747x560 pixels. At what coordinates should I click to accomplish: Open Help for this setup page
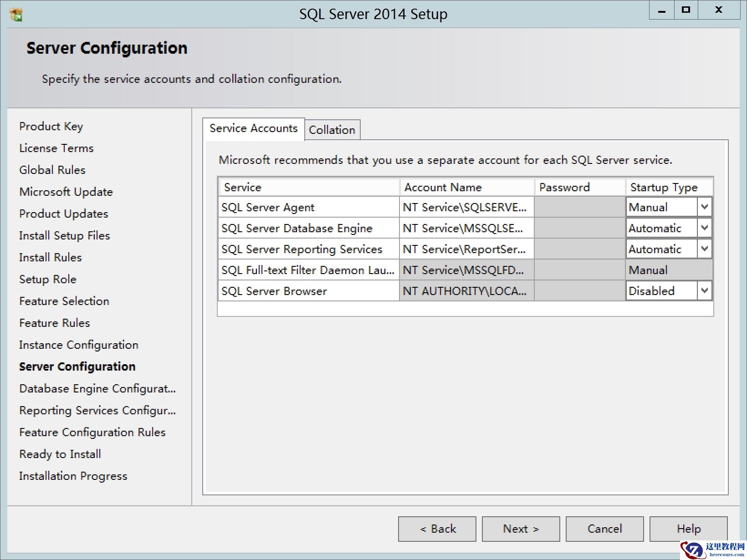click(x=688, y=529)
